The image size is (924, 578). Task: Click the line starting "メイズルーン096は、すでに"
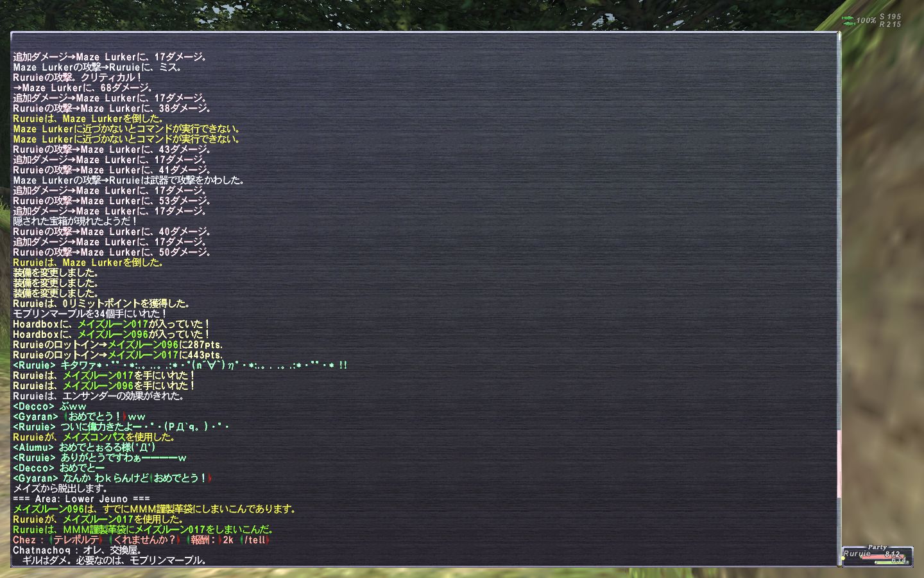(x=154, y=509)
